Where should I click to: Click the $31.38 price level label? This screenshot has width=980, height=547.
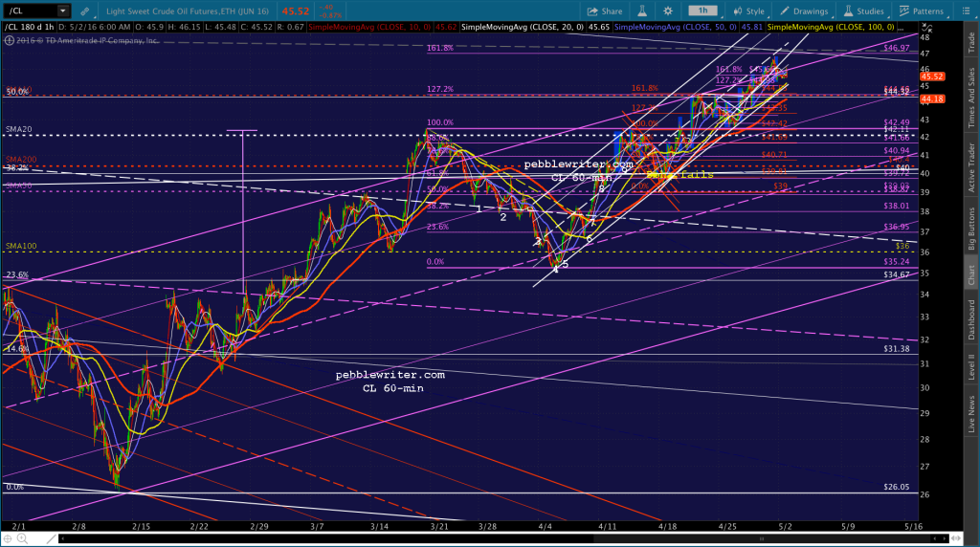click(x=896, y=349)
